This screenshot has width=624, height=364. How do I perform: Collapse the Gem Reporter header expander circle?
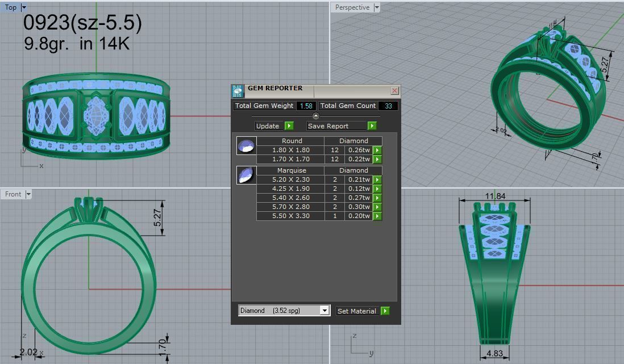pyautogui.click(x=315, y=116)
